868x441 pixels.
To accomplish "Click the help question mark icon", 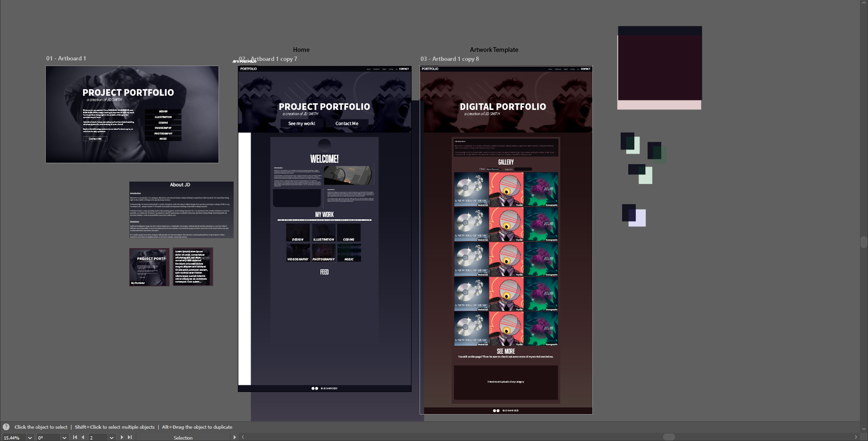I will [x=6, y=427].
